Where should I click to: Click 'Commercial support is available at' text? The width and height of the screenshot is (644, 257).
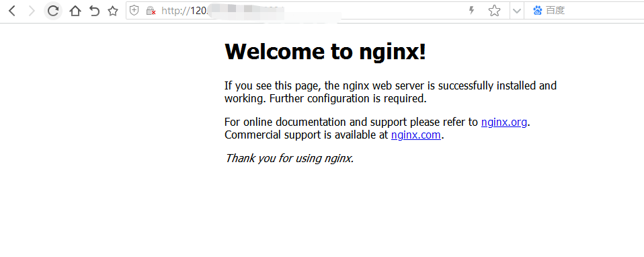[307, 135]
